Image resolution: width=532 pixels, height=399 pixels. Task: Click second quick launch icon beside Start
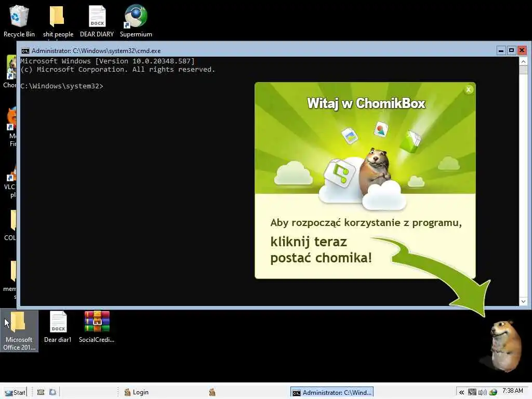(52, 392)
